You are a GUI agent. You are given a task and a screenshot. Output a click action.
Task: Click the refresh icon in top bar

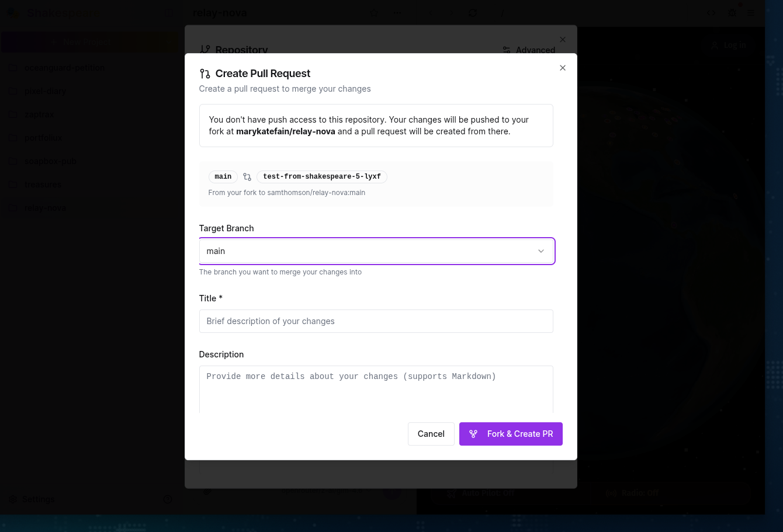tap(473, 13)
